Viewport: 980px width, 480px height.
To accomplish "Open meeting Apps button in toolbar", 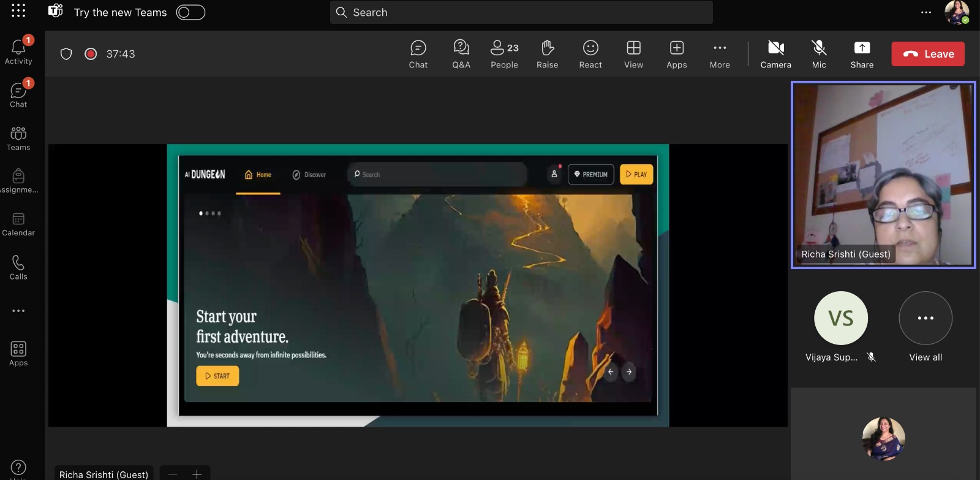I will click(x=677, y=54).
